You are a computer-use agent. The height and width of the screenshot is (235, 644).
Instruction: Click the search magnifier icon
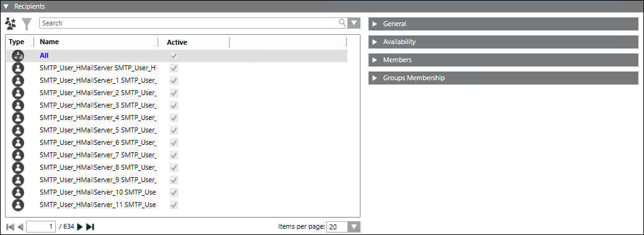[342, 23]
